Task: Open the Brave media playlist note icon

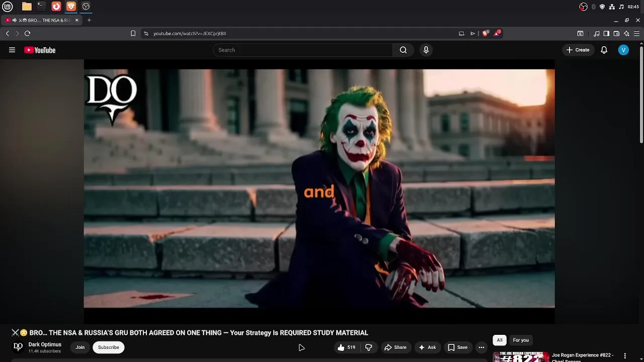Action: [x=596, y=33]
